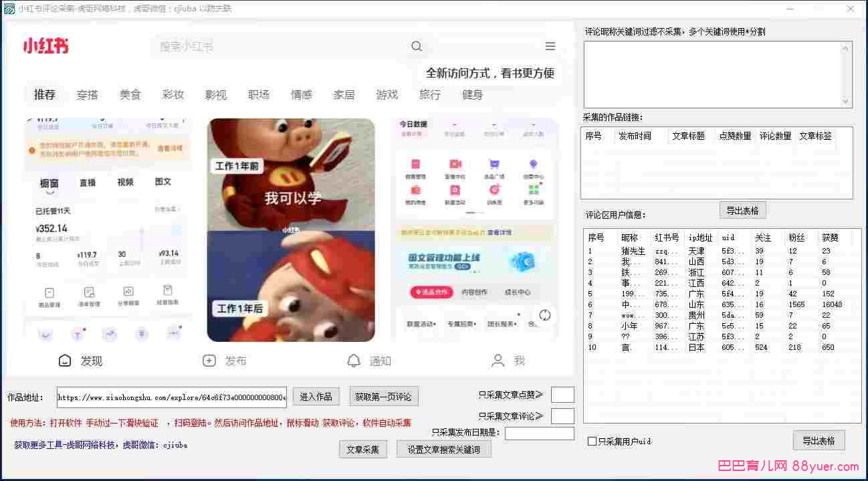Open the 彩妆 category tab

tap(173, 94)
